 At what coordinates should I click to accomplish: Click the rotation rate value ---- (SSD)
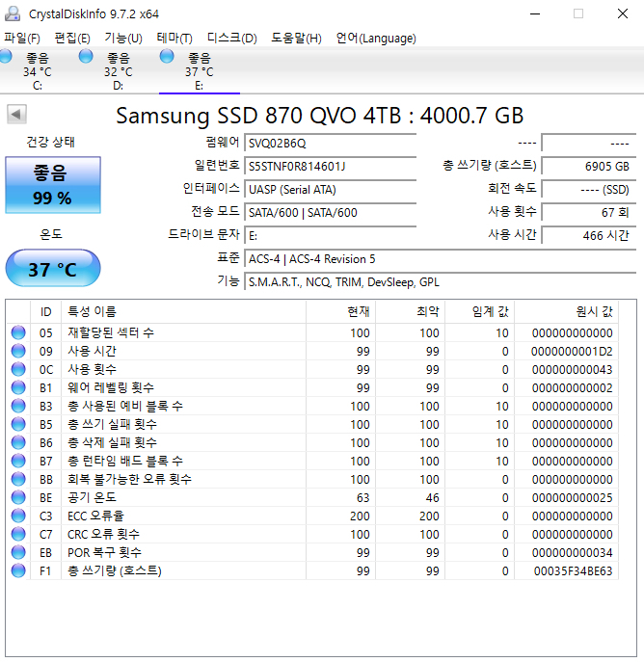(589, 190)
